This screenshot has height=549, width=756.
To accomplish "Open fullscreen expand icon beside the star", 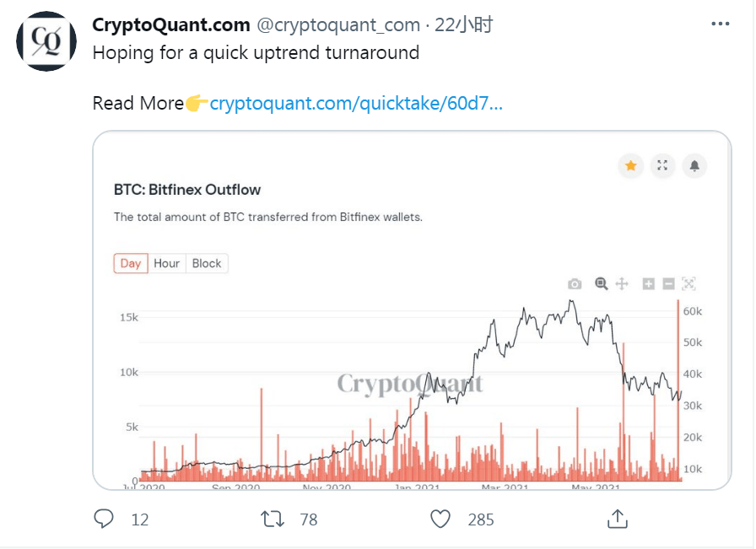I will point(662,166).
